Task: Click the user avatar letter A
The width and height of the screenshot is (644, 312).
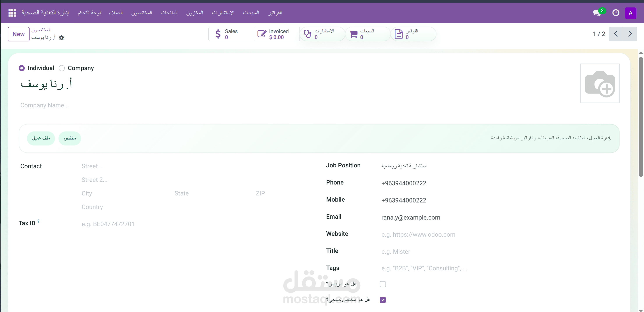Action: [x=630, y=13]
